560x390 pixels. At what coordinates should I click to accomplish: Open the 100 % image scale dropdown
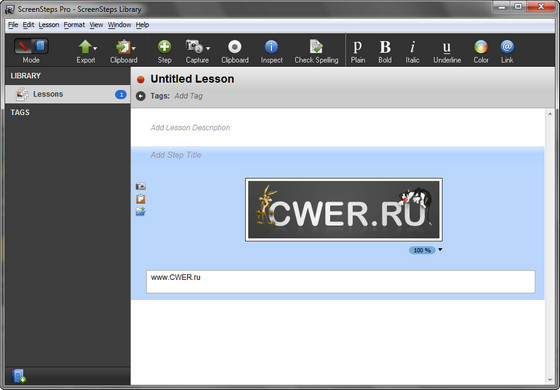tap(440, 250)
